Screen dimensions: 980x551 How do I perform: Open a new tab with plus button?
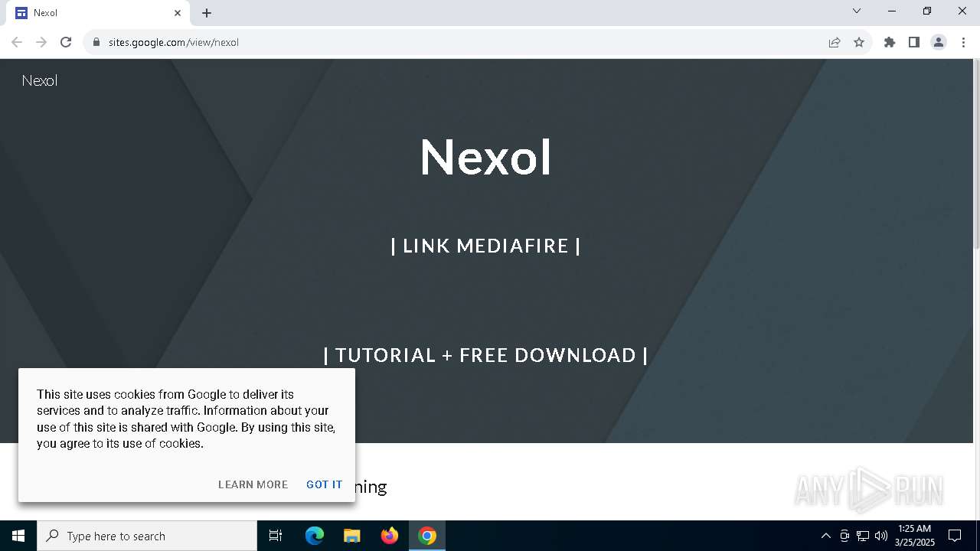point(207,13)
